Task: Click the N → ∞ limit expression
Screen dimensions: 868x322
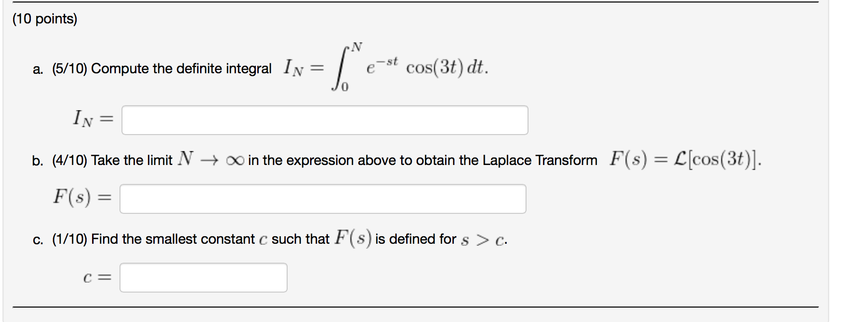Action: 210,160
